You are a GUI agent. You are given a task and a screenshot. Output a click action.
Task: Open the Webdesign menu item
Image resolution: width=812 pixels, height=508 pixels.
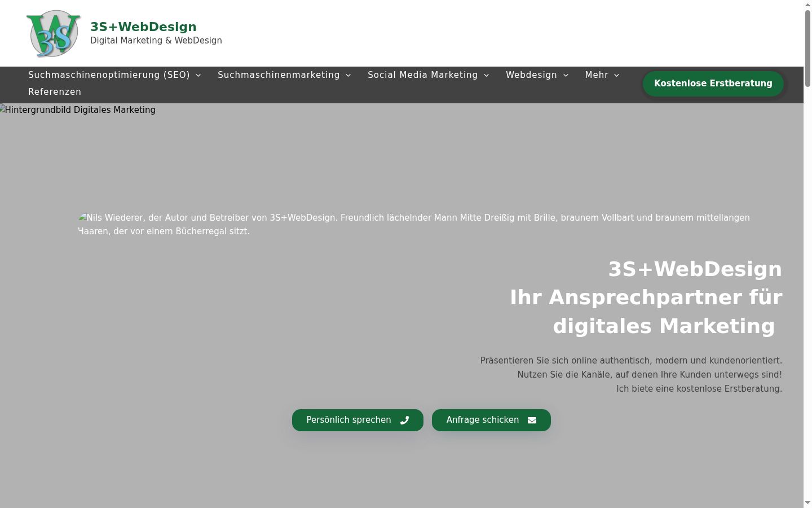[x=531, y=75]
